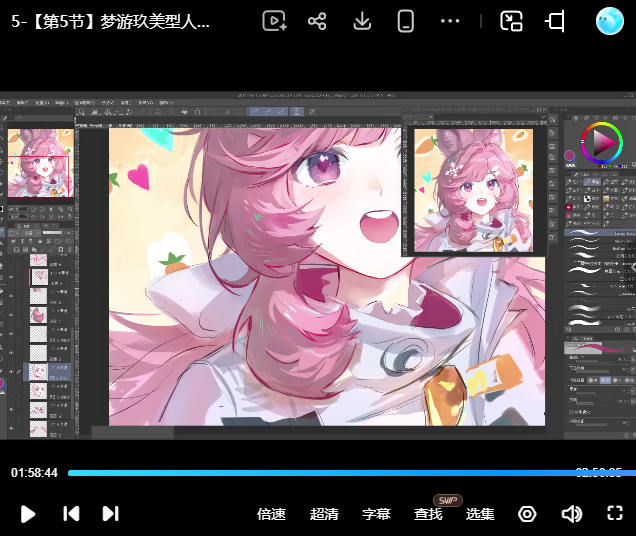
Task: Toggle visibility eye of the highlighted layer
Action: tap(11, 372)
